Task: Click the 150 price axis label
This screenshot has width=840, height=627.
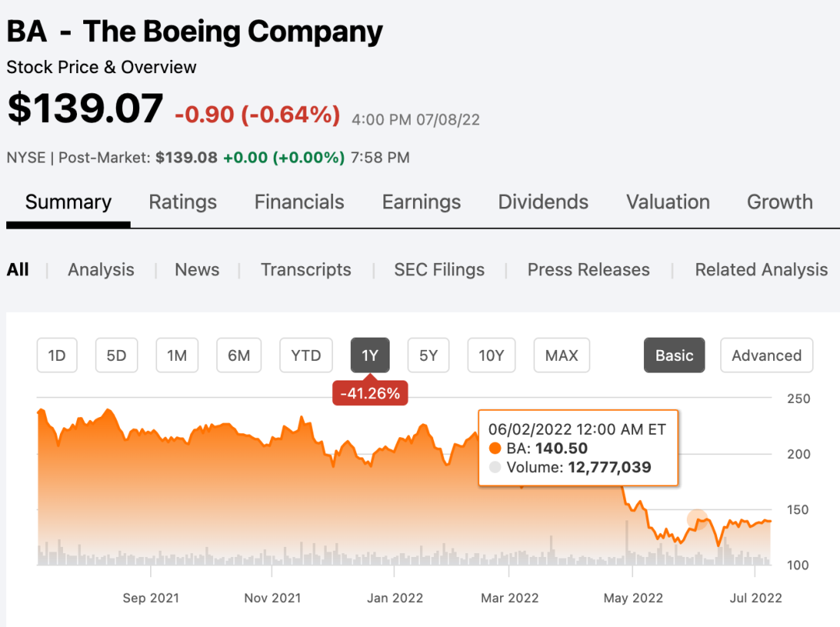Action: (798, 510)
